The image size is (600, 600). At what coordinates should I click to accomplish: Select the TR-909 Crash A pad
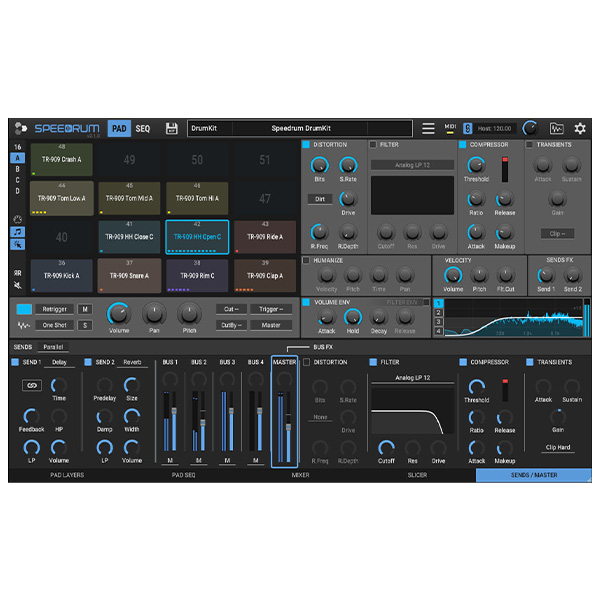(x=62, y=160)
